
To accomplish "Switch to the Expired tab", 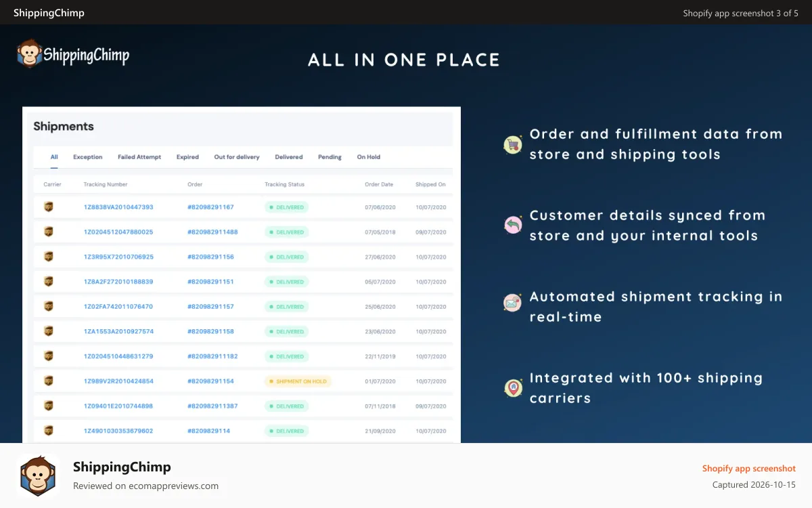I will click(x=187, y=157).
